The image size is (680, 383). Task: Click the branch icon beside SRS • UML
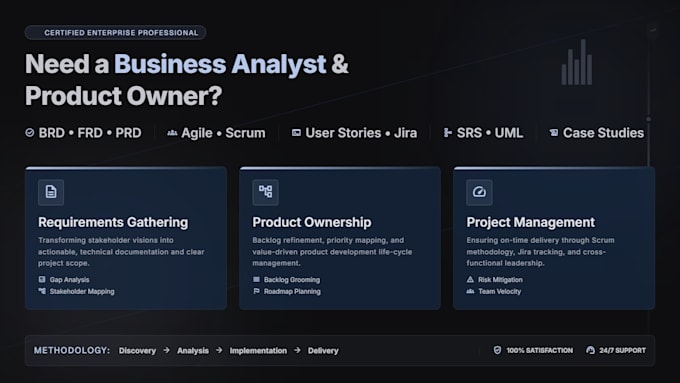(448, 133)
